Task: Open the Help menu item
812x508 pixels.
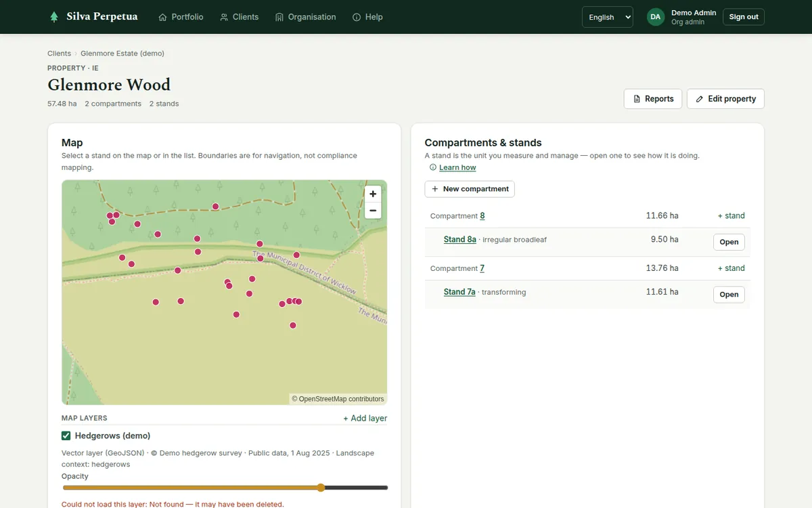Action: [367, 17]
